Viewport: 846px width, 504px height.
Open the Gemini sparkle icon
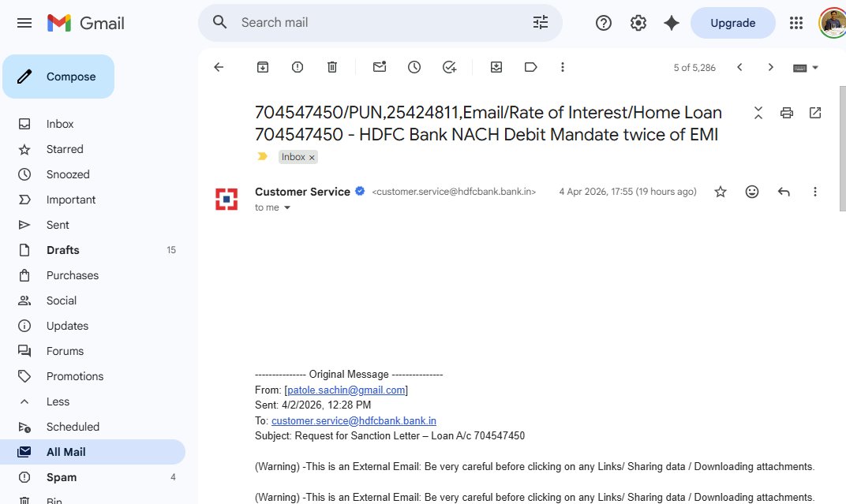tap(671, 23)
